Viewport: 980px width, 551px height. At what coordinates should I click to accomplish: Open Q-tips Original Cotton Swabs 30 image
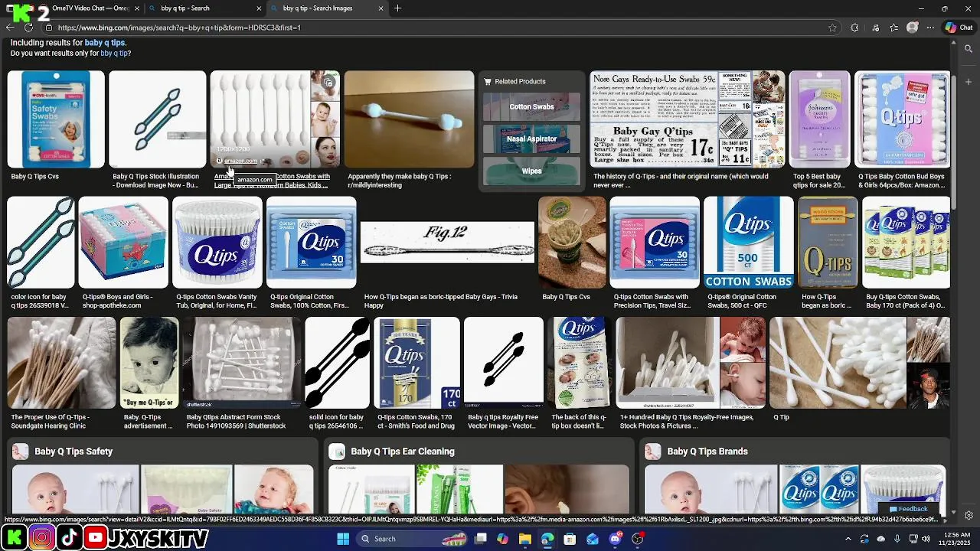coord(311,243)
